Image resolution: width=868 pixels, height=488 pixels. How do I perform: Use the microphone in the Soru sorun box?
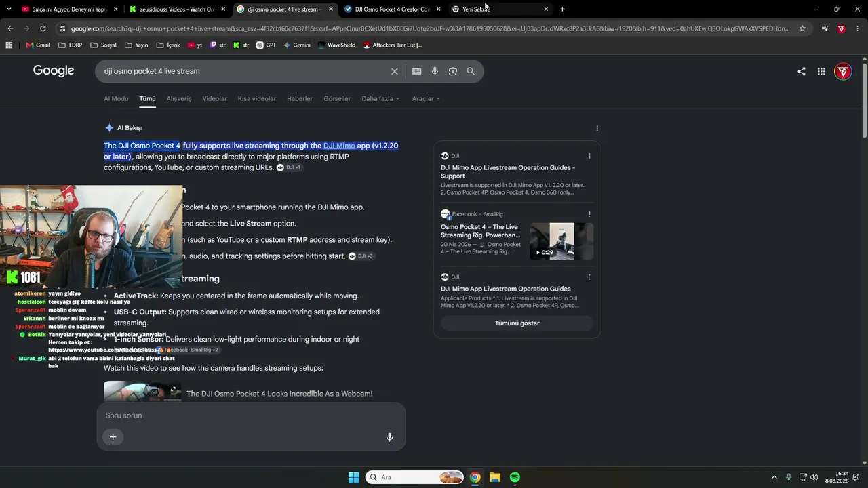tap(389, 437)
